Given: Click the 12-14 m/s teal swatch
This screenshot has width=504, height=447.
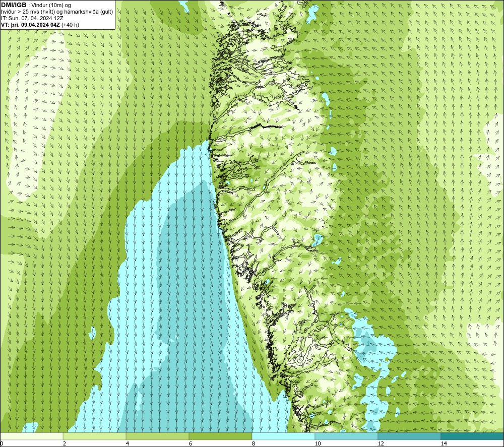Looking at the screenshot, I should pos(409,436).
